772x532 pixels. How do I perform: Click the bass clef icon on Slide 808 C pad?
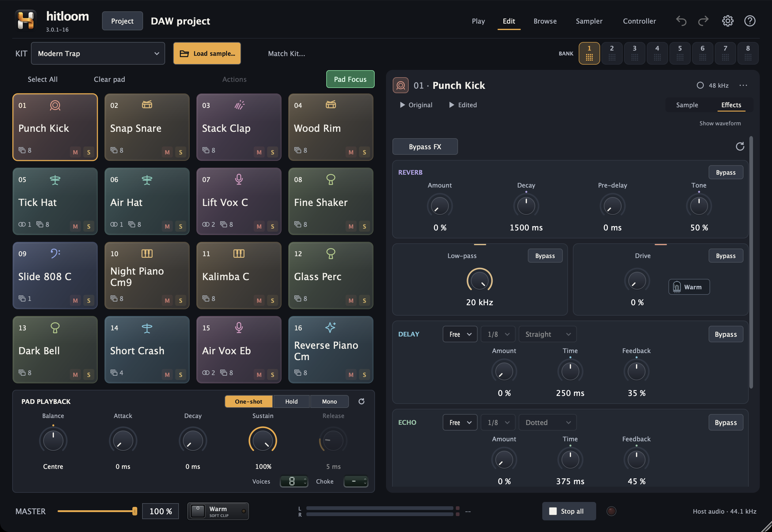[55, 253]
